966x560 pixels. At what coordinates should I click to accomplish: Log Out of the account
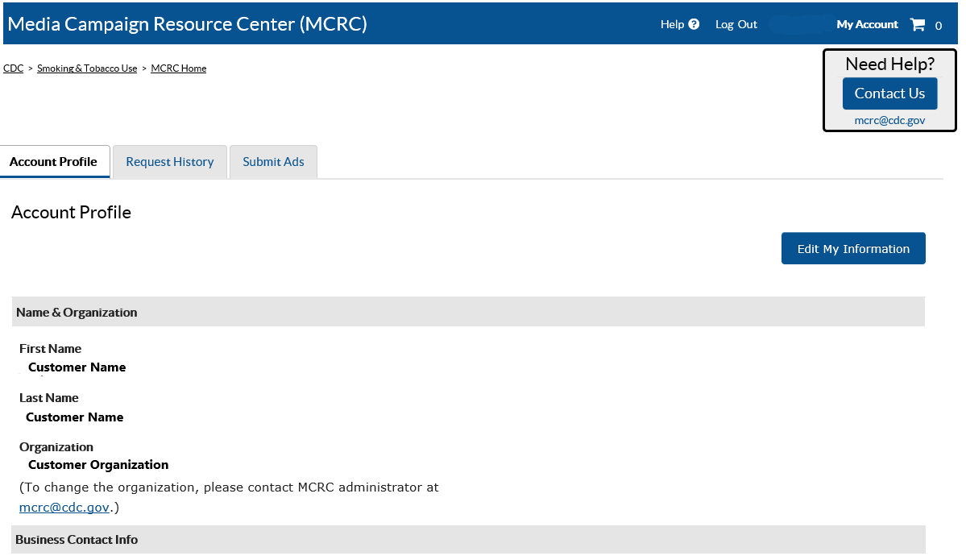coord(736,24)
